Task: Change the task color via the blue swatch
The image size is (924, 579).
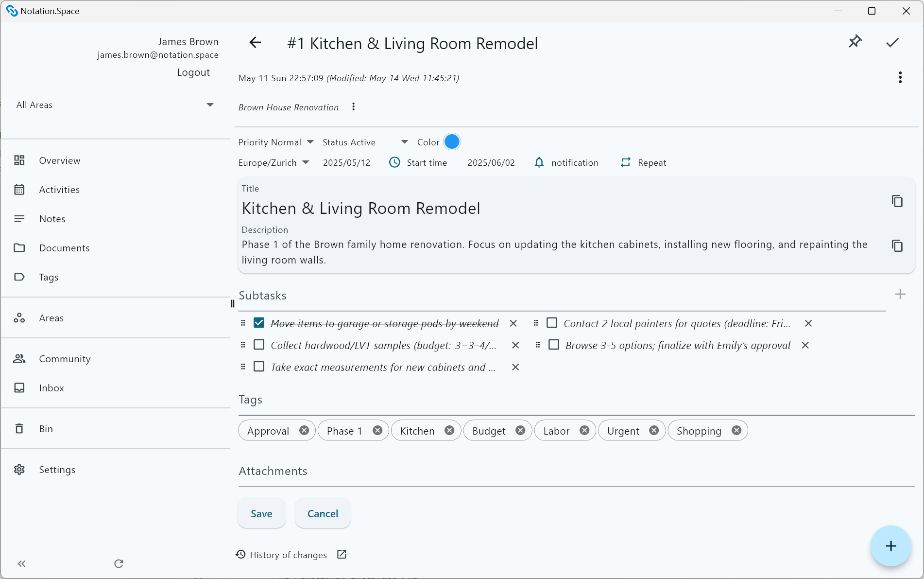Action: [451, 141]
